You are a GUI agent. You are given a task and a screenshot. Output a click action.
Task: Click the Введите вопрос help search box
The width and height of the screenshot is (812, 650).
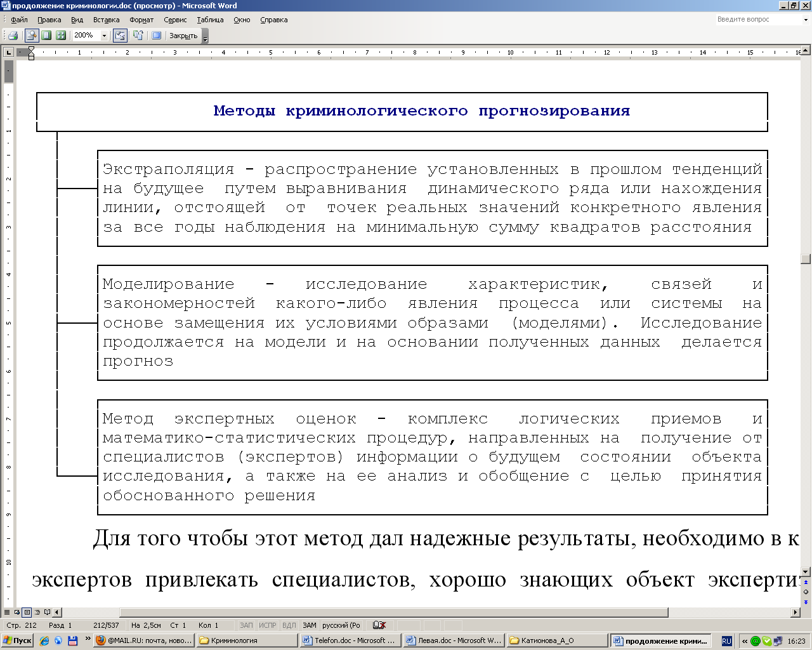(757, 20)
